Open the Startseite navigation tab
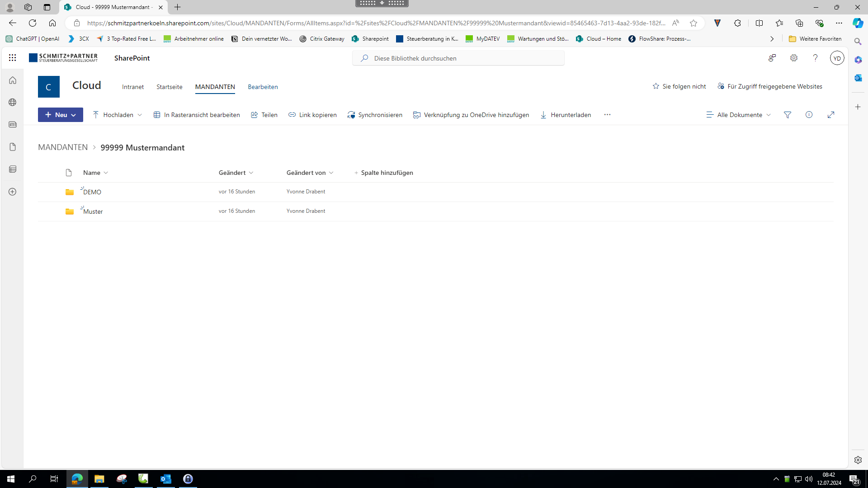This screenshot has width=868, height=488. 169,87
